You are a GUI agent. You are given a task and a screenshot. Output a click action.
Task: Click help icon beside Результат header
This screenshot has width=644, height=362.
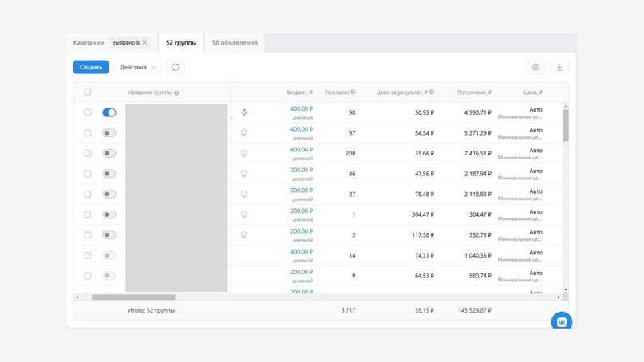point(353,92)
